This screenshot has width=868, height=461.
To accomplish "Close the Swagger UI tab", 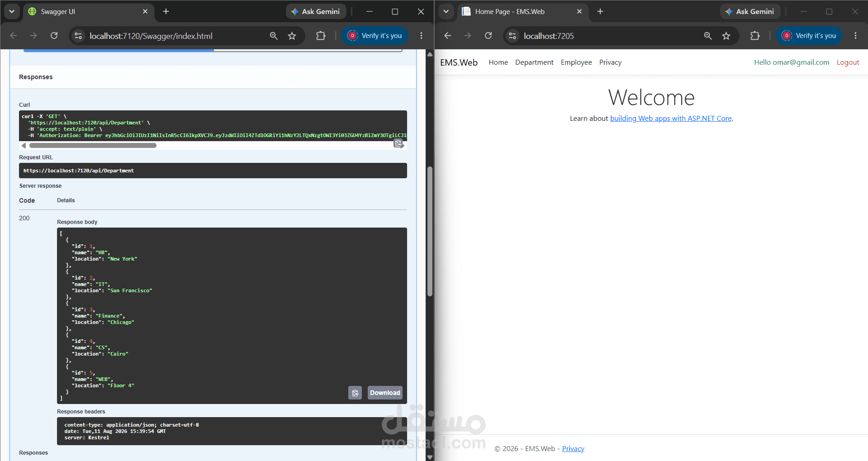I will (145, 11).
